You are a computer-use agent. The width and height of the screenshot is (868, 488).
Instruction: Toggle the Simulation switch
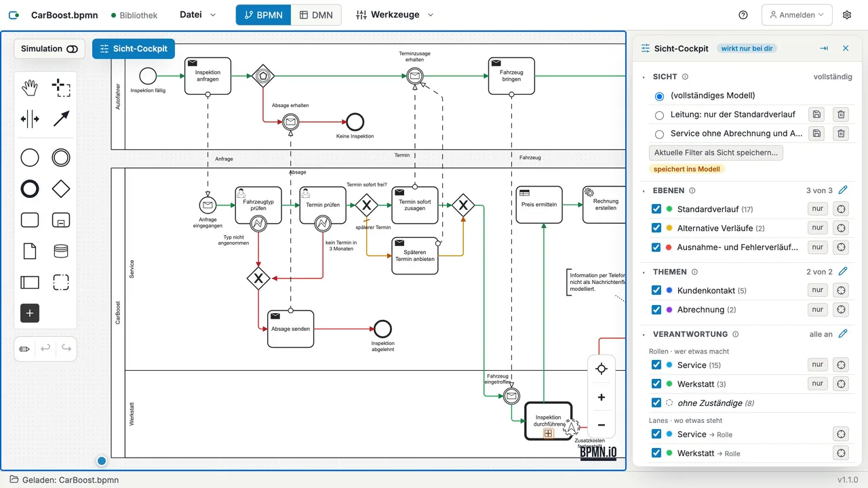pos(73,49)
